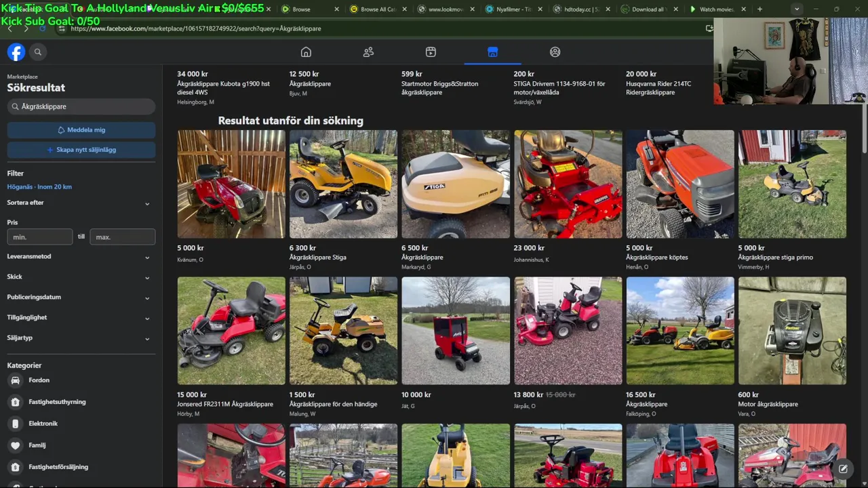
Task: Open the 13 800 kr Järpås listing photo
Action: 568,331
